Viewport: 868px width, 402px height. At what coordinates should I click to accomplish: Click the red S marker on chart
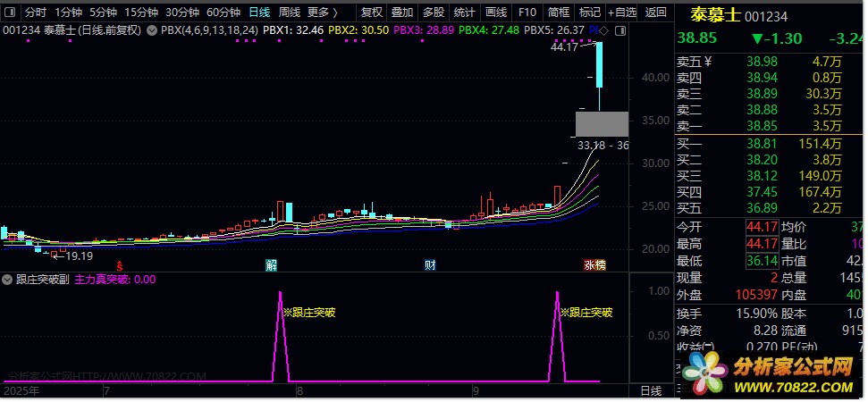(x=119, y=265)
